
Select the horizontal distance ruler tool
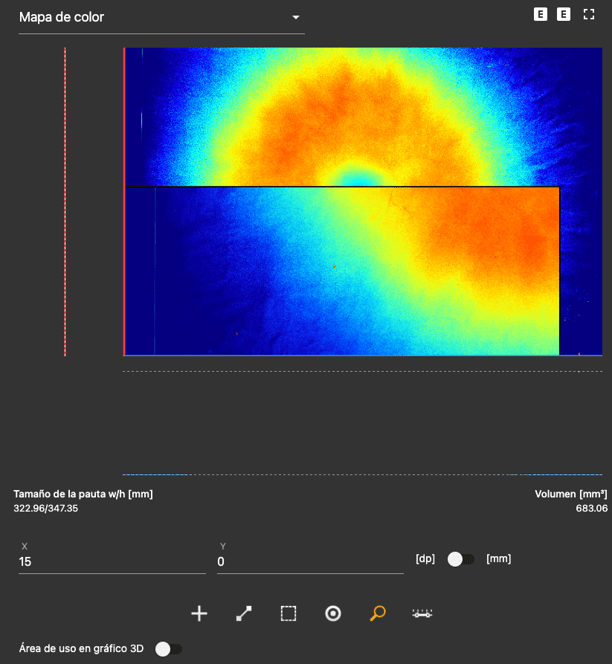pyautogui.click(x=422, y=614)
